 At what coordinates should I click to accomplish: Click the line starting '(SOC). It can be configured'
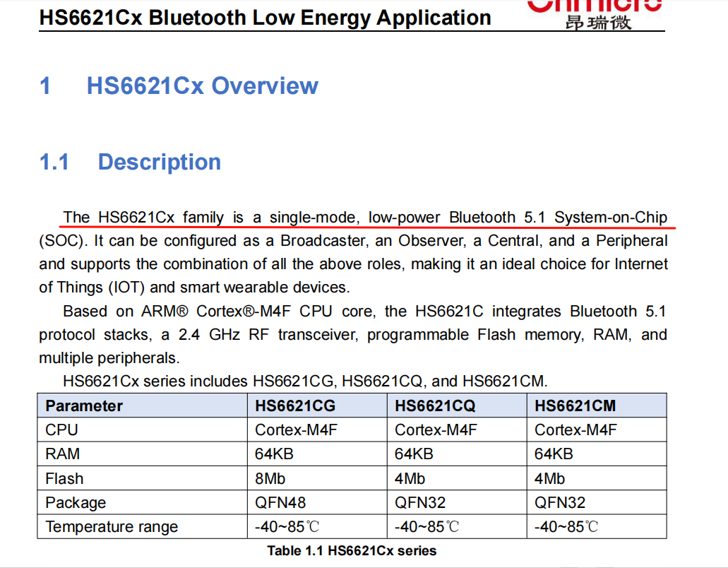(353, 241)
